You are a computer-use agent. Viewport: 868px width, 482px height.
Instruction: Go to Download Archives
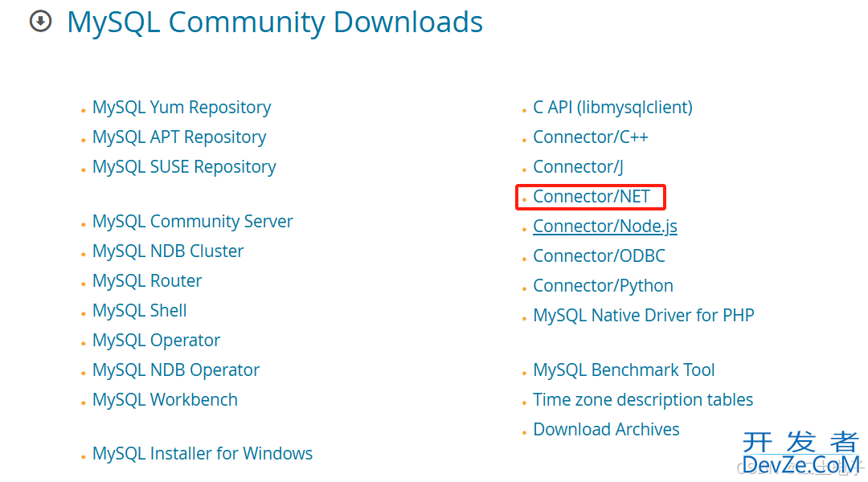coord(606,430)
